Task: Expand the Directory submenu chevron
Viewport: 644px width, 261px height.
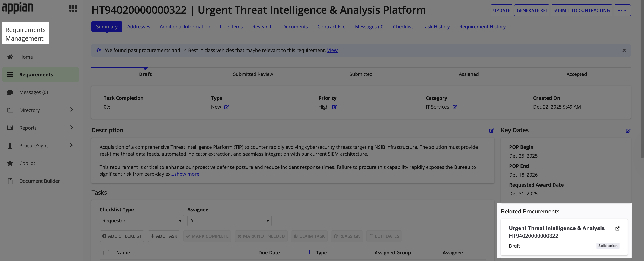Action: pos(71,110)
